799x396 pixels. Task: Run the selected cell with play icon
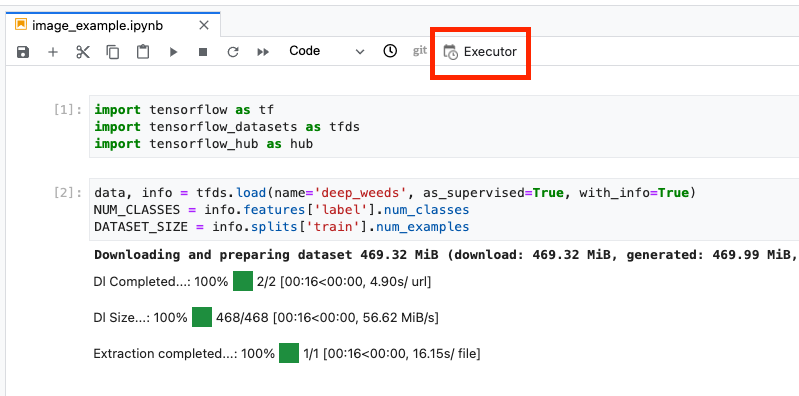pyautogui.click(x=173, y=52)
